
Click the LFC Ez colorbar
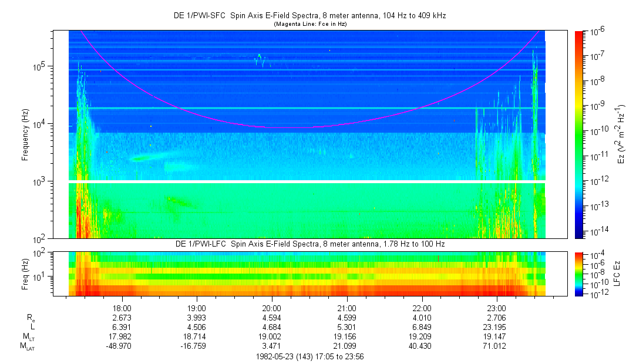pos(579,273)
